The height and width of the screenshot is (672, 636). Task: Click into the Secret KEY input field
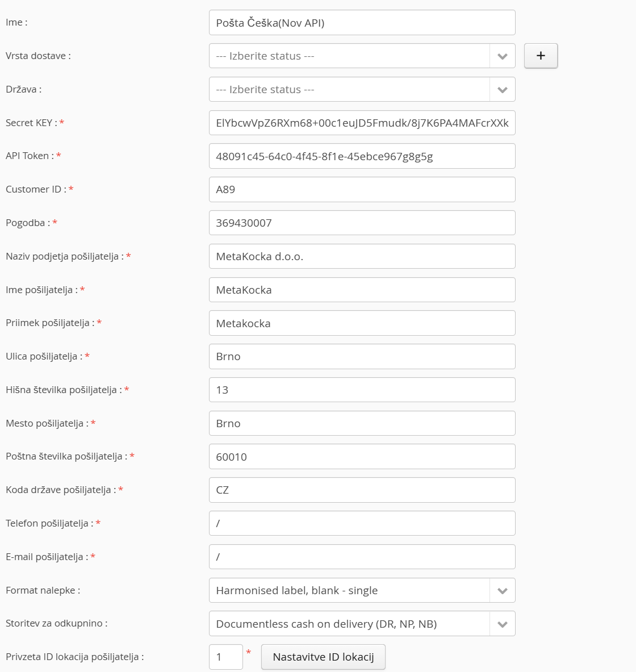click(362, 123)
